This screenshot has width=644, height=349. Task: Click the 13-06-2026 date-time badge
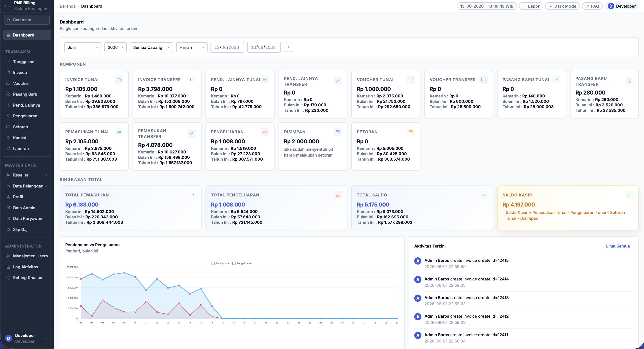(x=487, y=6)
